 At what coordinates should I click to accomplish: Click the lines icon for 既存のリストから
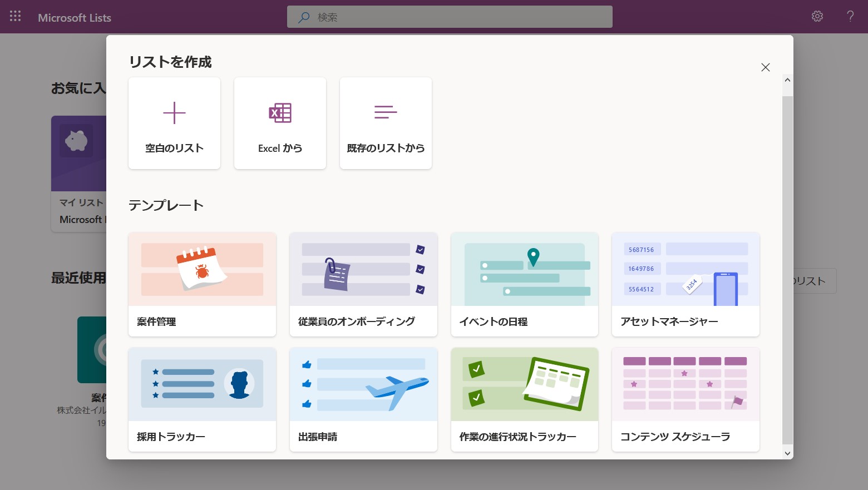click(386, 112)
